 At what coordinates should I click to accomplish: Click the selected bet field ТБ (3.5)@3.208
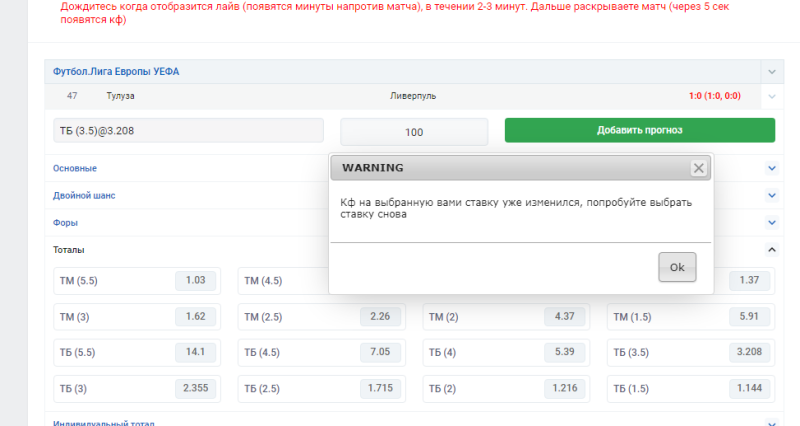click(x=188, y=132)
